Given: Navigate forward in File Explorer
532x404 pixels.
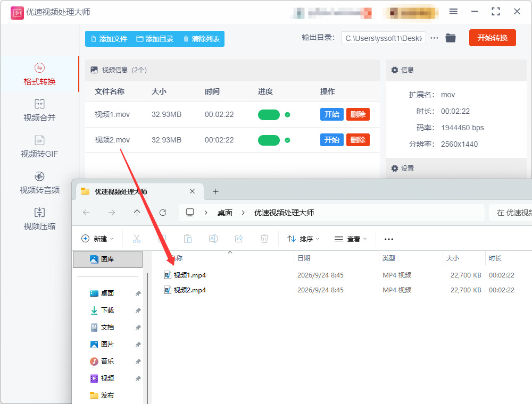Looking at the screenshot, I should [x=112, y=213].
